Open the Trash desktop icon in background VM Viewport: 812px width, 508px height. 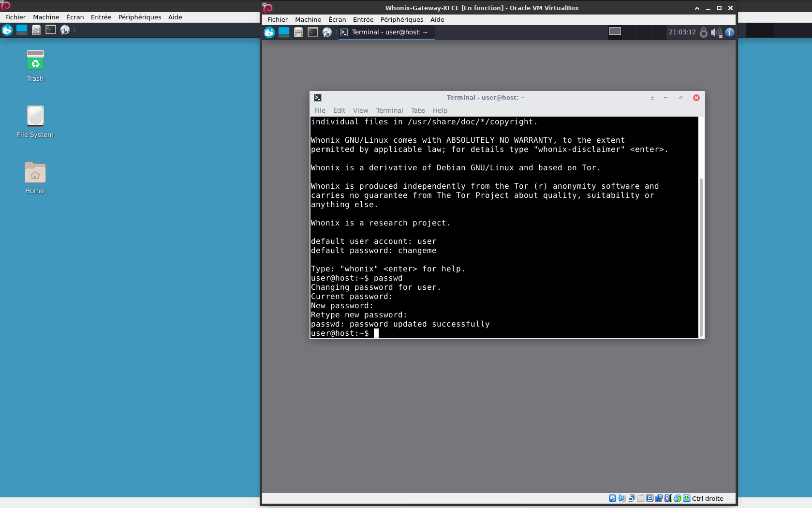pyautogui.click(x=35, y=66)
